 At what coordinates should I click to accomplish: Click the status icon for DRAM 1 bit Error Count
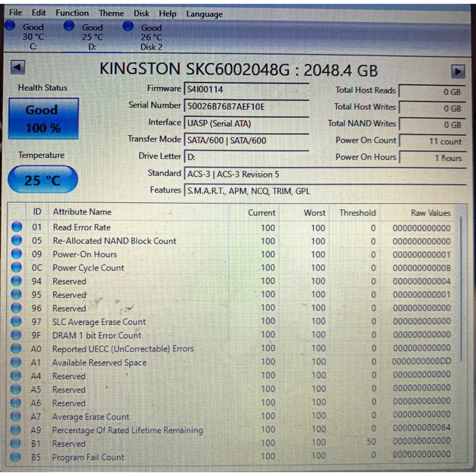point(16,335)
